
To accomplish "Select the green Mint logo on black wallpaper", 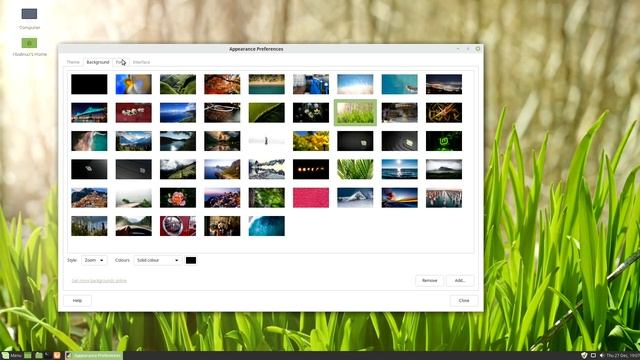I will 444,141.
